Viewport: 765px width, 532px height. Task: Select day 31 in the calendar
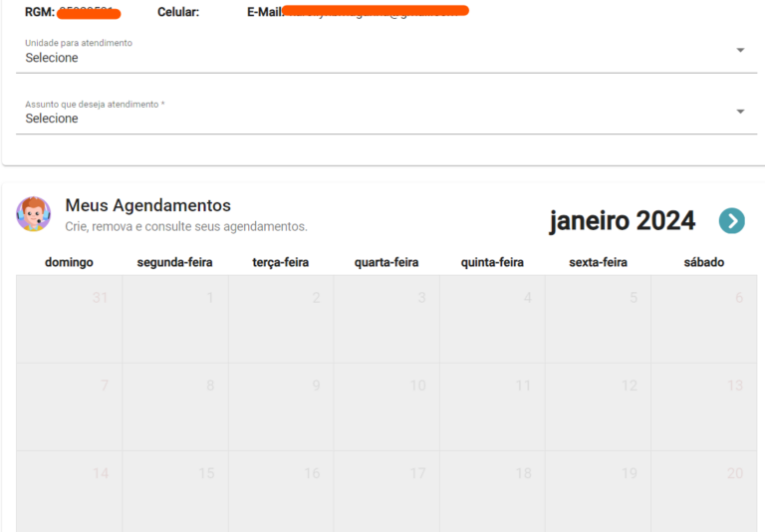coord(70,319)
